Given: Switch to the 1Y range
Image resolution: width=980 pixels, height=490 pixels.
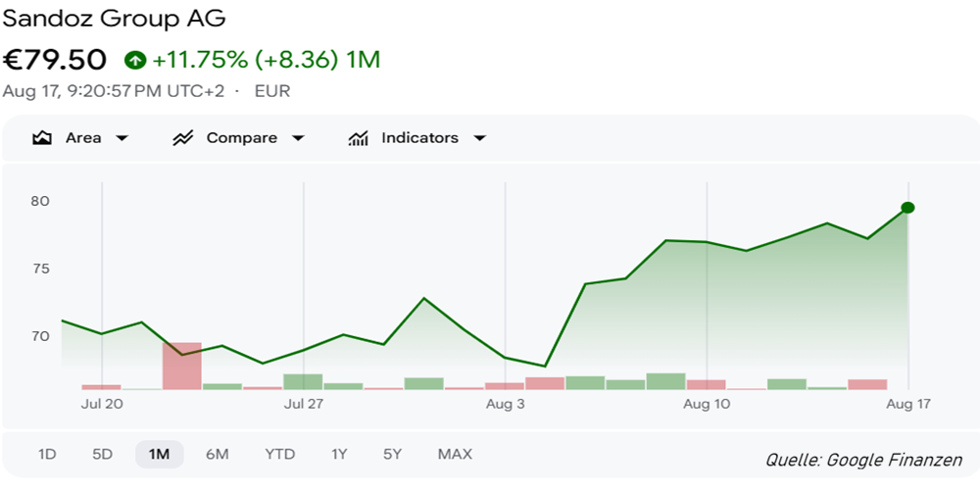Looking at the screenshot, I should click(x=339, y=455).
